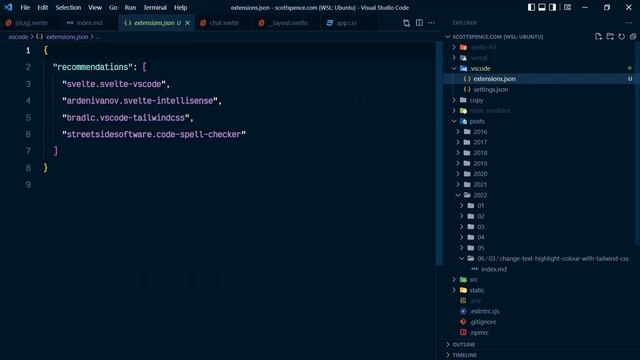Collapse all folders in Explorer
Viewport: 640px width, 360px height.
633,37
